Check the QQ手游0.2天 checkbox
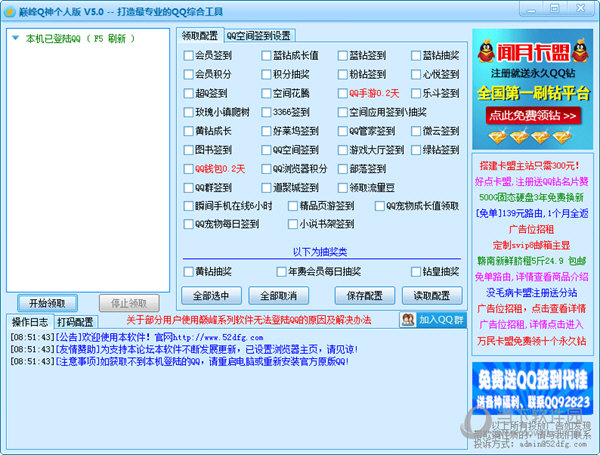 click(342, 93)
